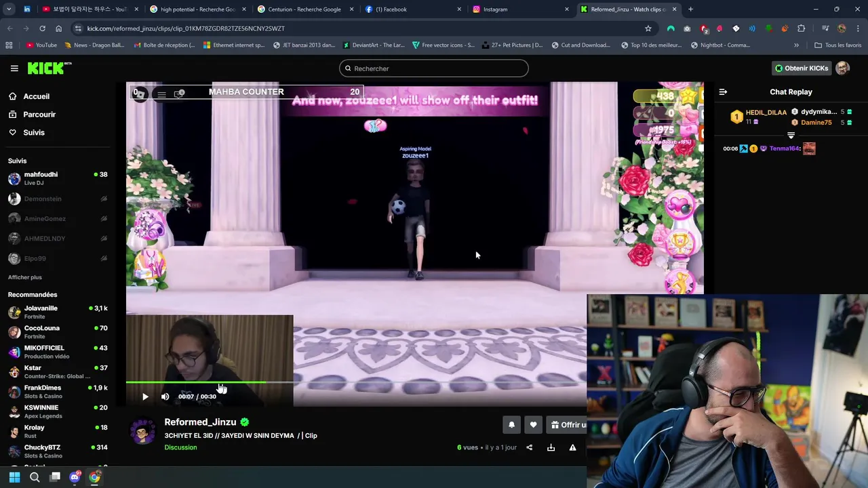This screenshot has width=868, height=488.
Task: Open recommended channel Krolay
Action: [58, 431]
